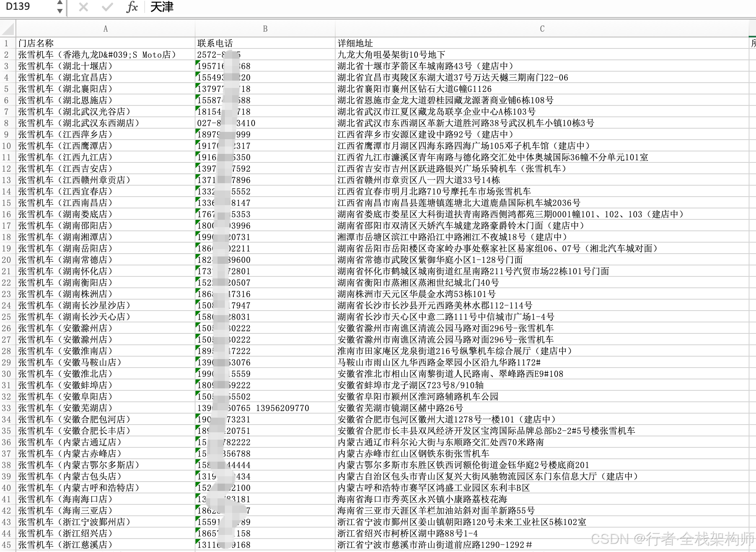
Task: Click the 门店名称 header cell
Action: coord(105,43)
